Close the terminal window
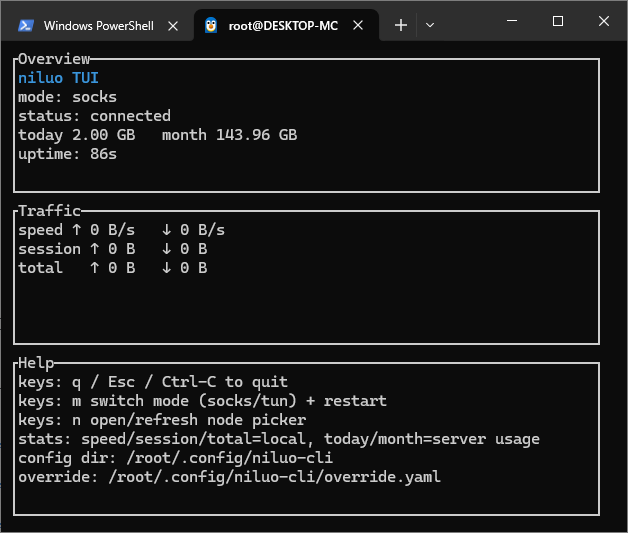628x533 pixels. click(604, 21)
